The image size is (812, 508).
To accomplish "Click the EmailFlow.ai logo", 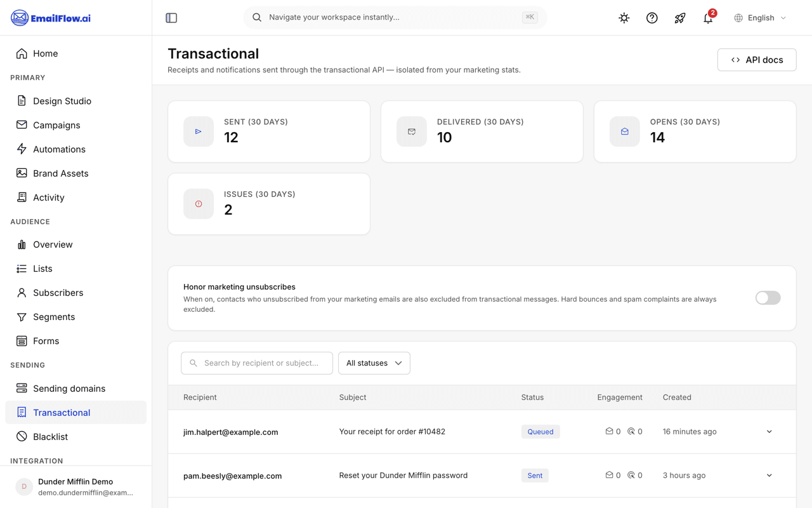I will [x=51, y=18].
